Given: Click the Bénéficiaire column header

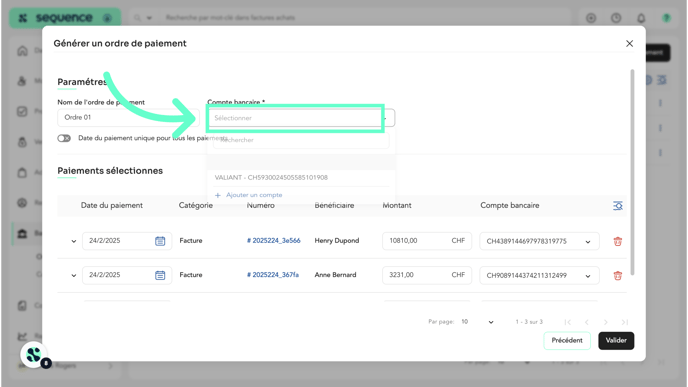Looking at the screenshot, I should pos(334,205).
